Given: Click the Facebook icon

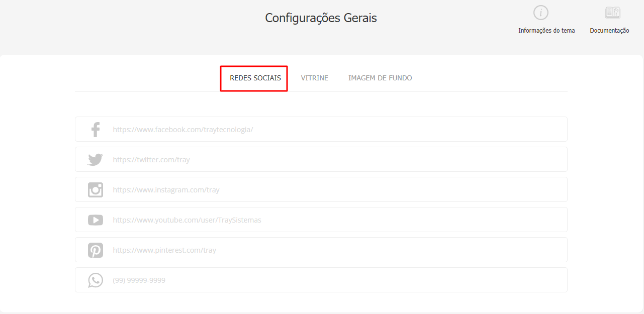Looking at the screenshot, I should tap(96, 130).
